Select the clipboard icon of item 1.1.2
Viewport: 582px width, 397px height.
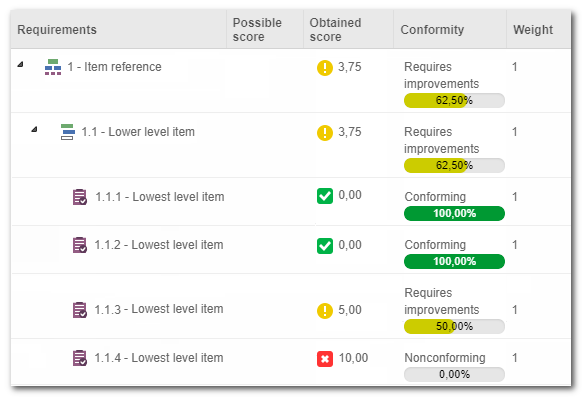click(80, 245)
